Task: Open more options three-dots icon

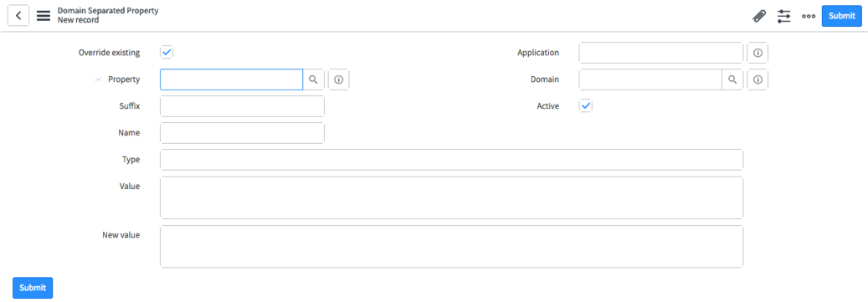Action: pos(809,16)
